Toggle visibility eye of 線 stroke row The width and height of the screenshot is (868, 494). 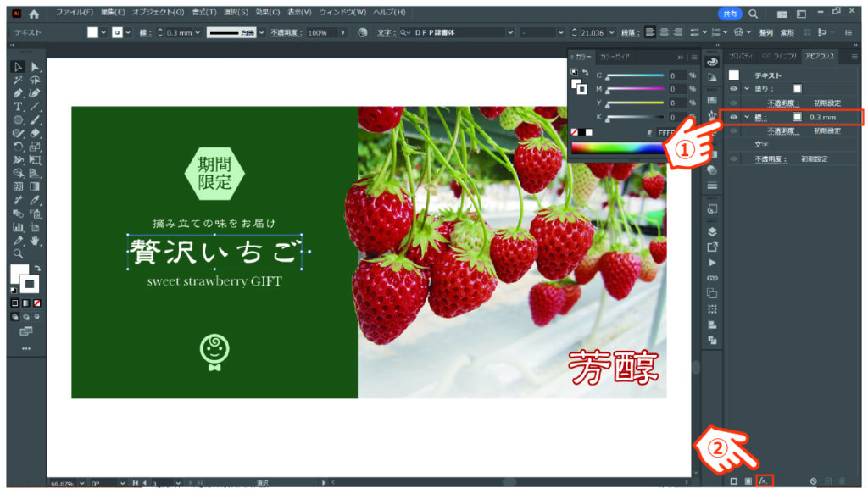pos(733,117)
